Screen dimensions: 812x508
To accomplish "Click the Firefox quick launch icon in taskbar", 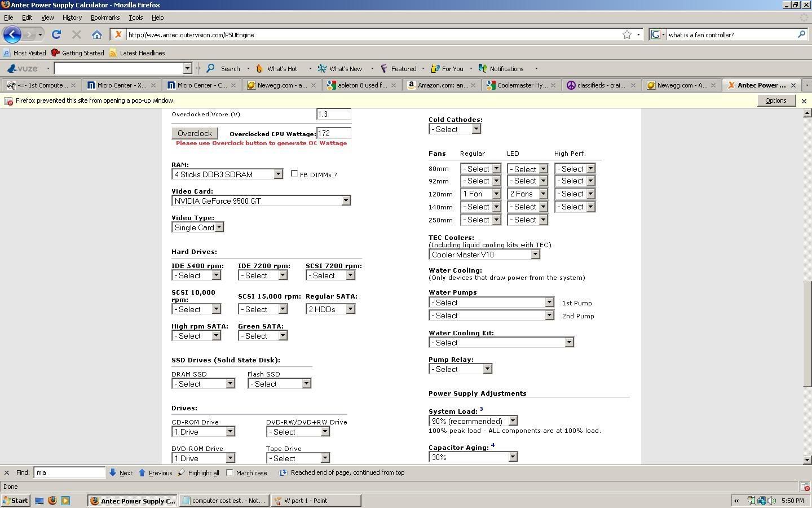I will coord(52,500).
